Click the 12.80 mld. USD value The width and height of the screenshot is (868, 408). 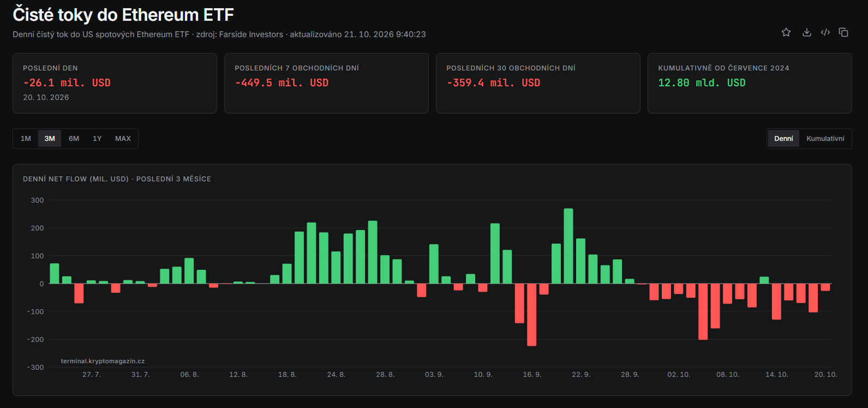702,83
